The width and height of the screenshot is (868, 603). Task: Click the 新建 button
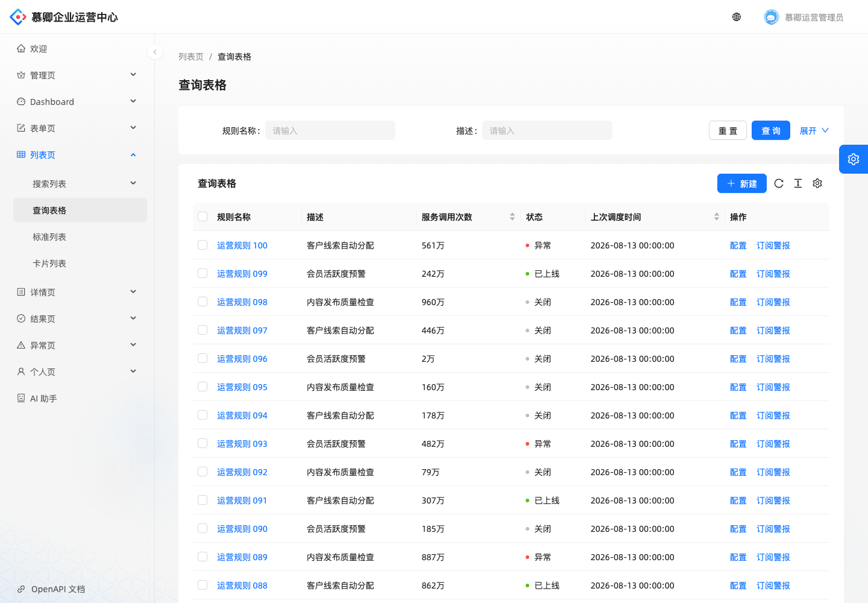(742, 183)
